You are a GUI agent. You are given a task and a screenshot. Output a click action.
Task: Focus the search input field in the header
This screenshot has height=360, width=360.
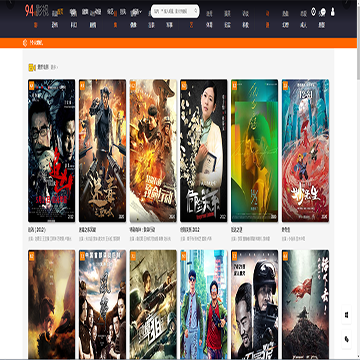pyautogui.click(x=172, y=11)
